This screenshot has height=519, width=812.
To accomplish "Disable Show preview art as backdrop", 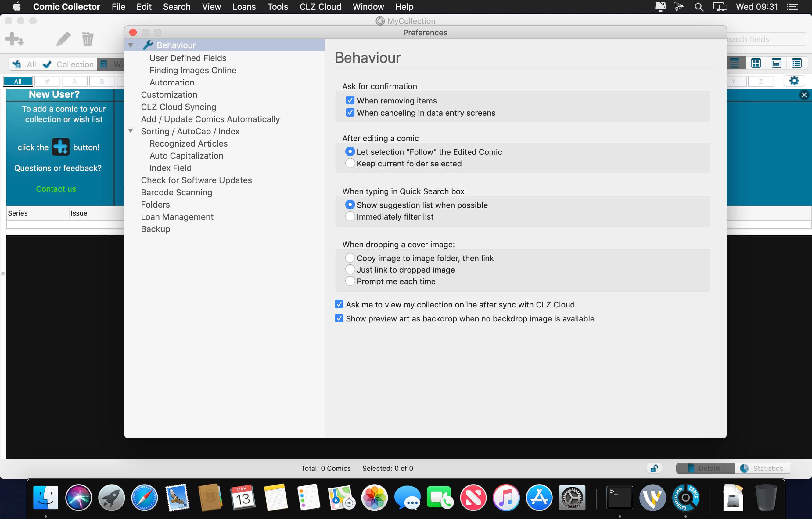I will click(339, 318).
